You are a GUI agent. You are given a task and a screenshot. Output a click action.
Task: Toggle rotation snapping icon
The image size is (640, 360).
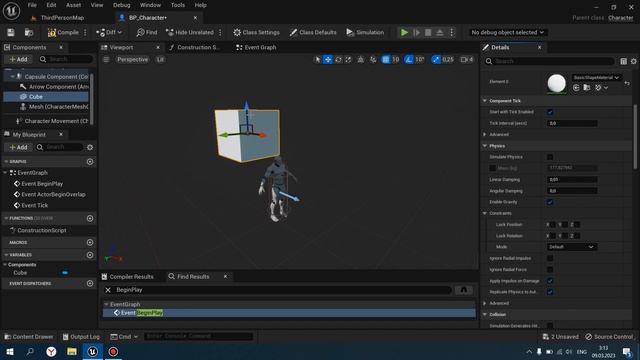[409, 60]
